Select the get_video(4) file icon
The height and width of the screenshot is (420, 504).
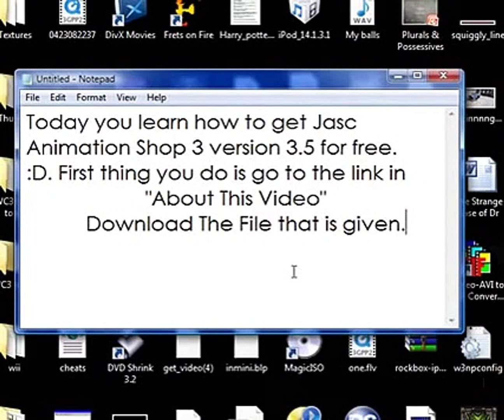(x=188, y=353)
